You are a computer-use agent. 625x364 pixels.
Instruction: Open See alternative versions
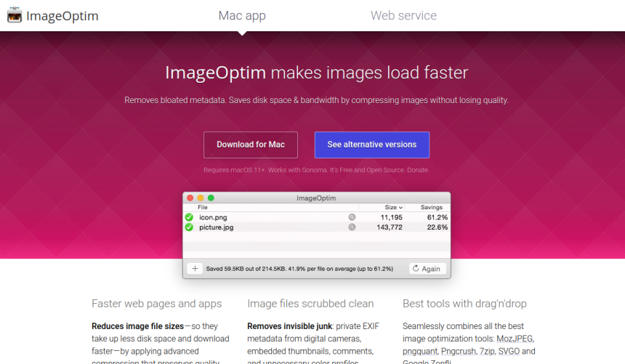point(372,145)
